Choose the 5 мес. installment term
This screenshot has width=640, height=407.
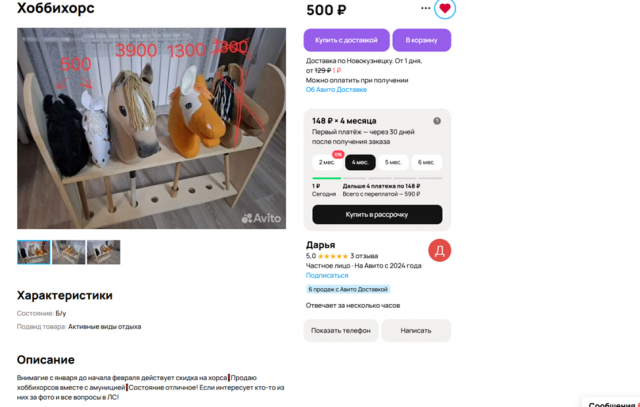pos(393,162)
